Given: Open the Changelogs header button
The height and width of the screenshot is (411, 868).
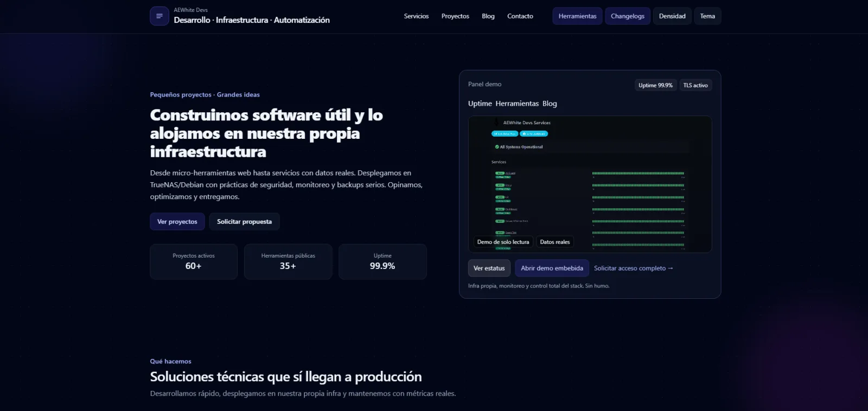Looking at the screenshot, I should click(x=628, y=16).
